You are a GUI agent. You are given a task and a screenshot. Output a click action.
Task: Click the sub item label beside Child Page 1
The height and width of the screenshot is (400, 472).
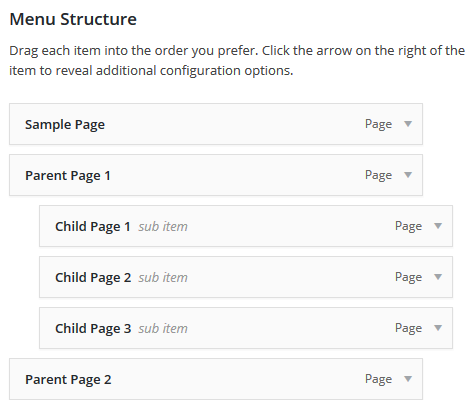[x=163, y=227]
